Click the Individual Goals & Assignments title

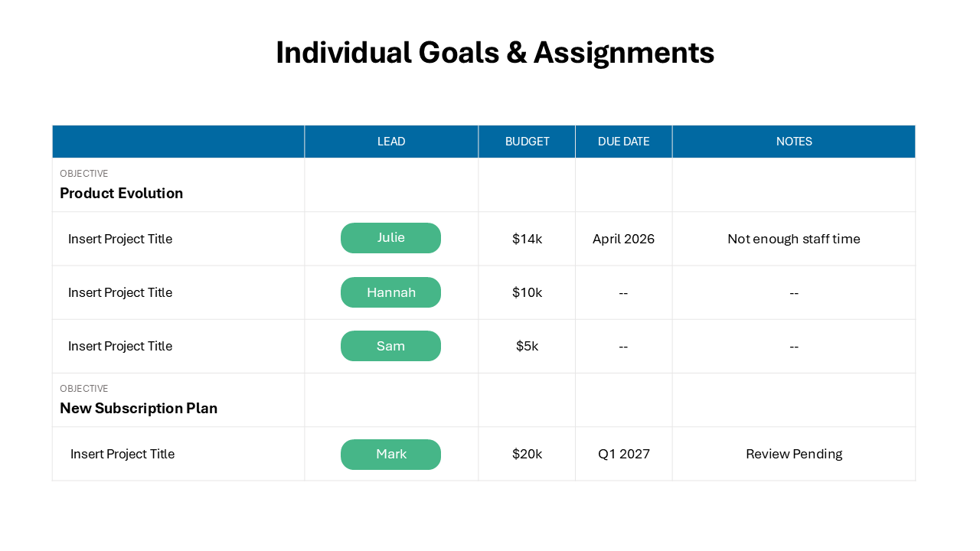click(x=495, y=53)
